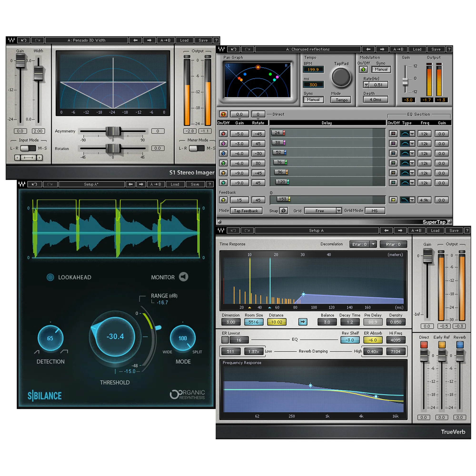Viewport: 476px width, 476px height.
Task: Click Save in TrueVerb toolbar
Action: pyautogui.click(x=454, y=230)
